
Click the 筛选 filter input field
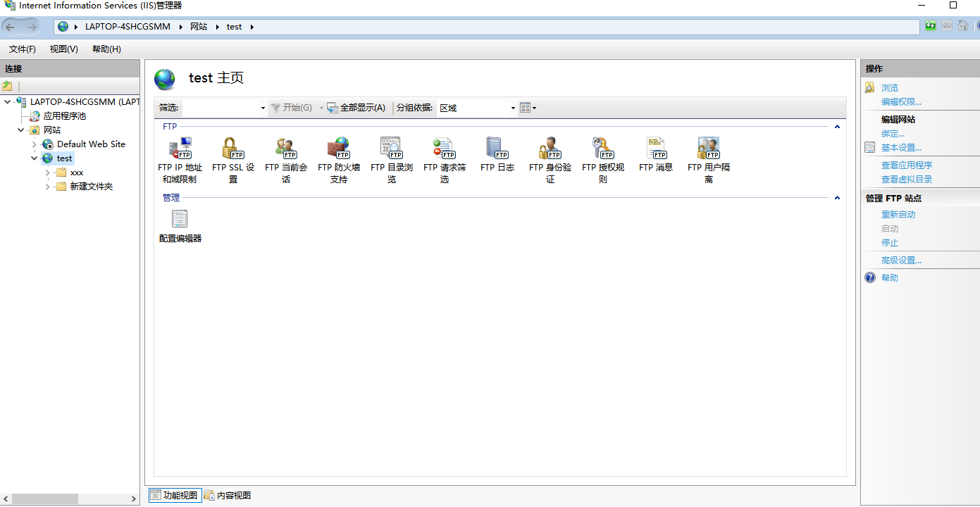[x=221, y=108]
